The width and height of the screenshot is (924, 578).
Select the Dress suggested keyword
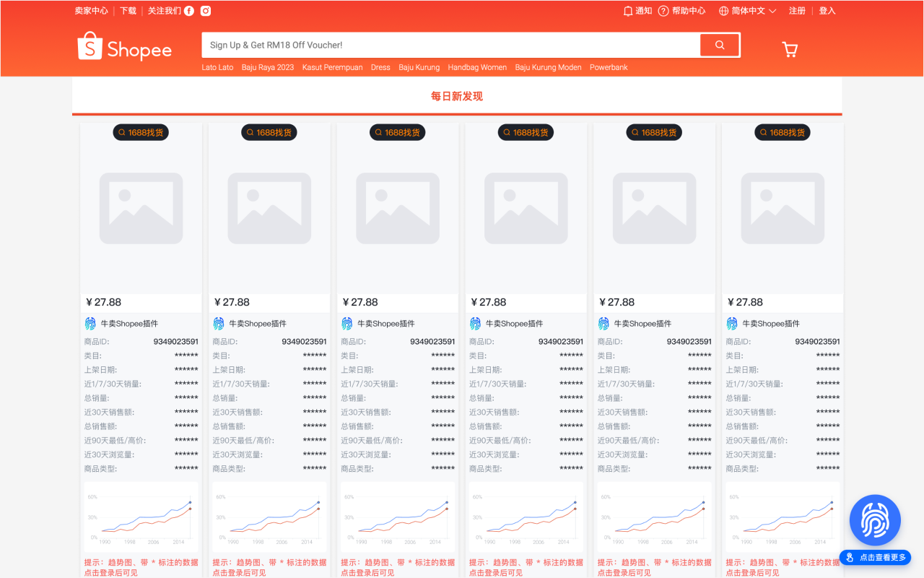380,67
